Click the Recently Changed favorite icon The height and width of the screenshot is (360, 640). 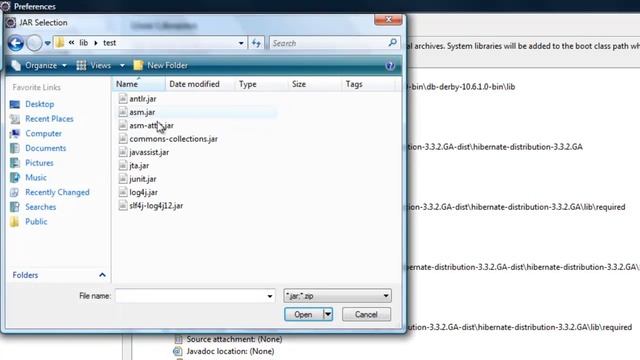click(15, 192)
